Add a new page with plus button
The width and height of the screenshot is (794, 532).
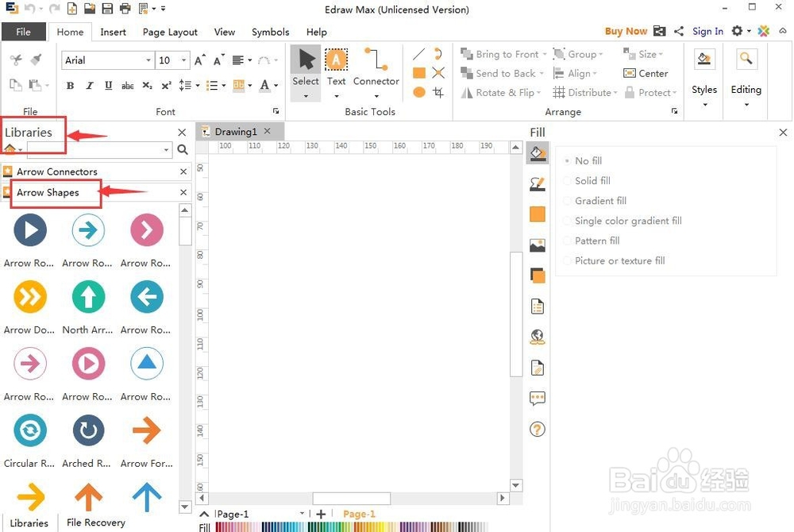321,515
